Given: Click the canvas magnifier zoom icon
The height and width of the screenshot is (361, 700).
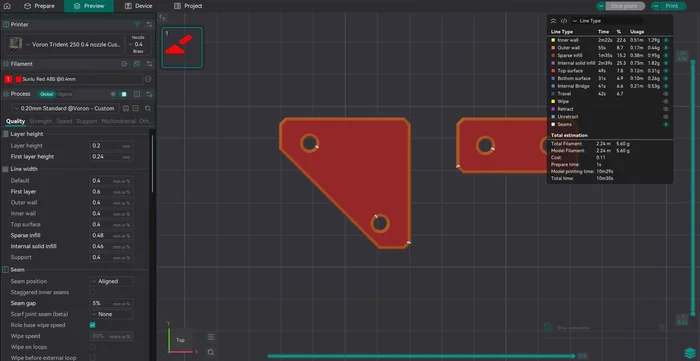Looking at the screenshot, I should pos(211,352).
